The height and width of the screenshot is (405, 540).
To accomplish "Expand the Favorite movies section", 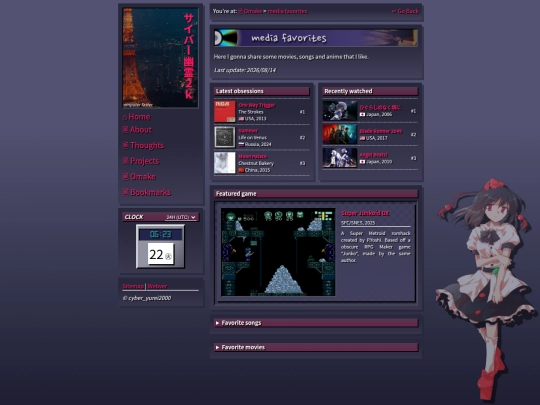I will click(316, 347).
